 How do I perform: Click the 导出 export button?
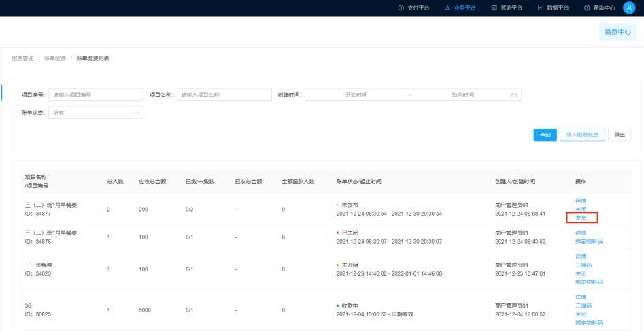[620, 135]
